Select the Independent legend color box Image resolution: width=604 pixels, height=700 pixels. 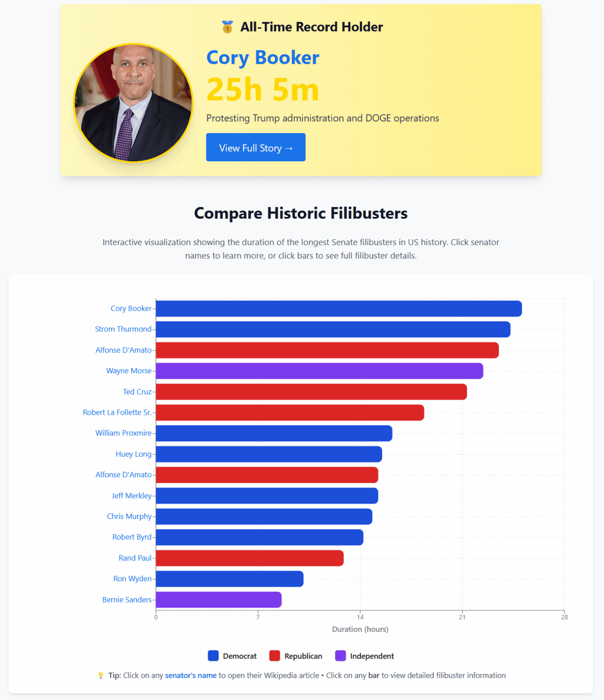[341, 656]
